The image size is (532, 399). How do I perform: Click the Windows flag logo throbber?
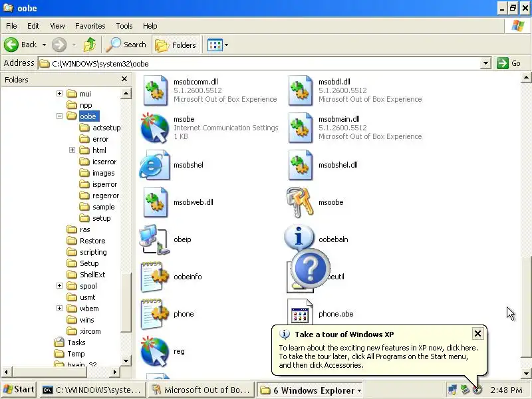coord(517,26)
